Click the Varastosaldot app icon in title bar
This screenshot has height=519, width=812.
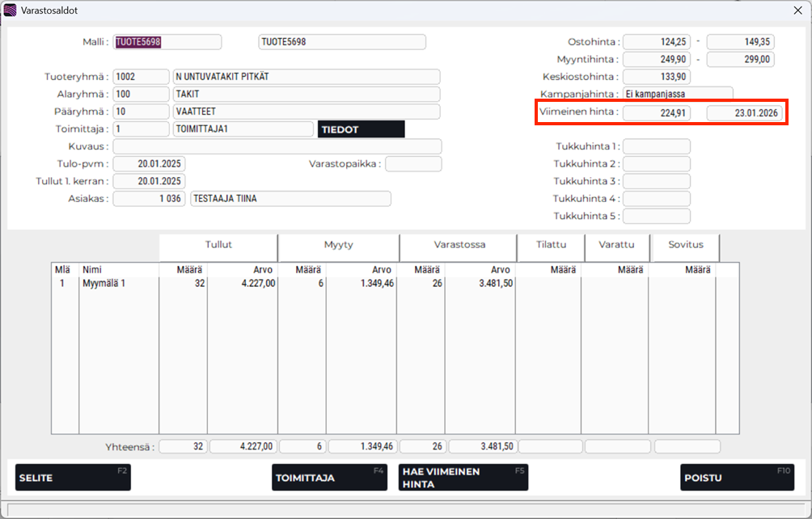point(11,11)
